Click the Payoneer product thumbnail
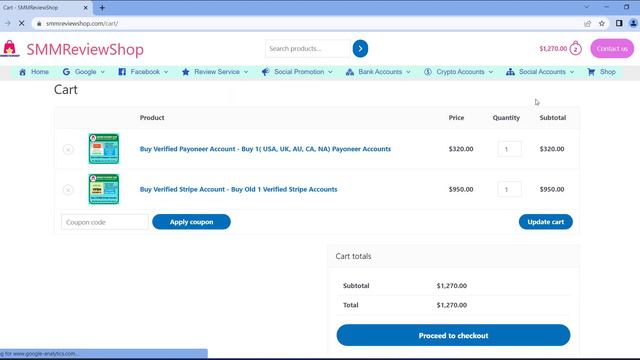The height and width of the screenshot is (360, 640). [104, 149]
